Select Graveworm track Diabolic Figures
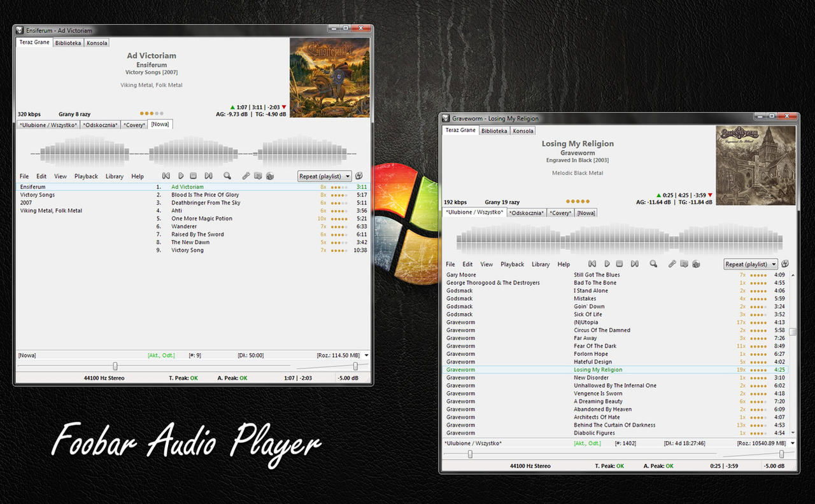 pos(616,433)
